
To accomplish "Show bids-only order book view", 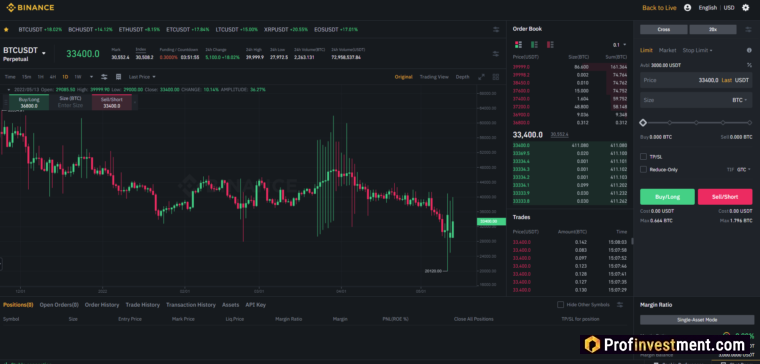I will (534, 45).
